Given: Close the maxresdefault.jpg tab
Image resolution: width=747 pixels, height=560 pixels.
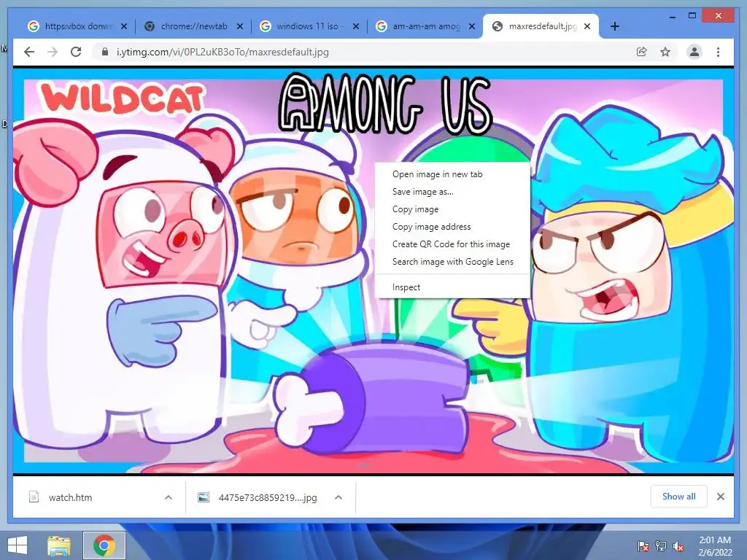Looking at the screenshot, I should click(587, 26).
